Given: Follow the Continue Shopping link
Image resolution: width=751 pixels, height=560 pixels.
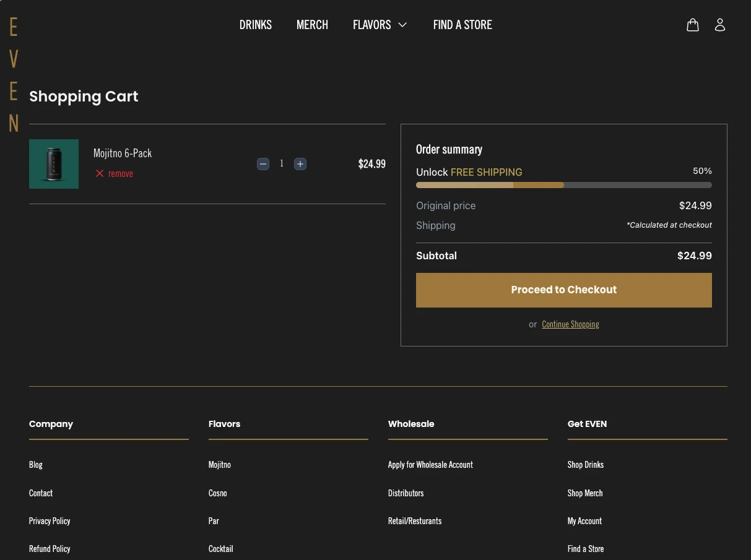Looking at the screenshot, I should pos(570,324).
